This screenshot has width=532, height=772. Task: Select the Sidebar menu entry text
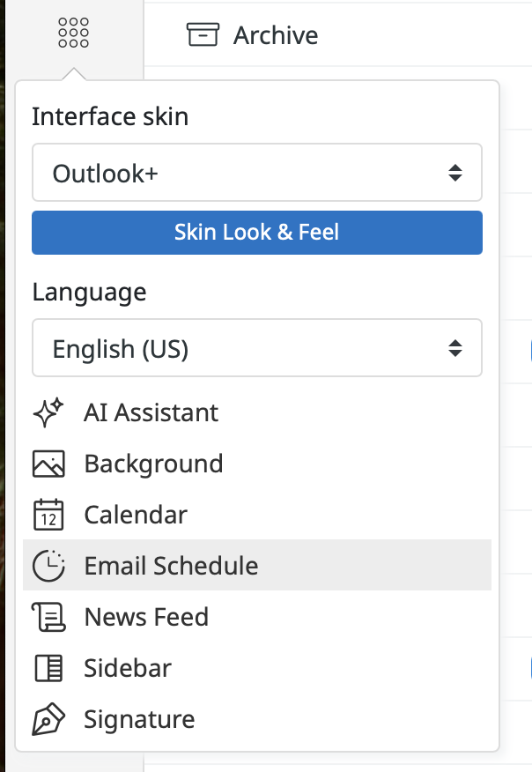[128, 668]
